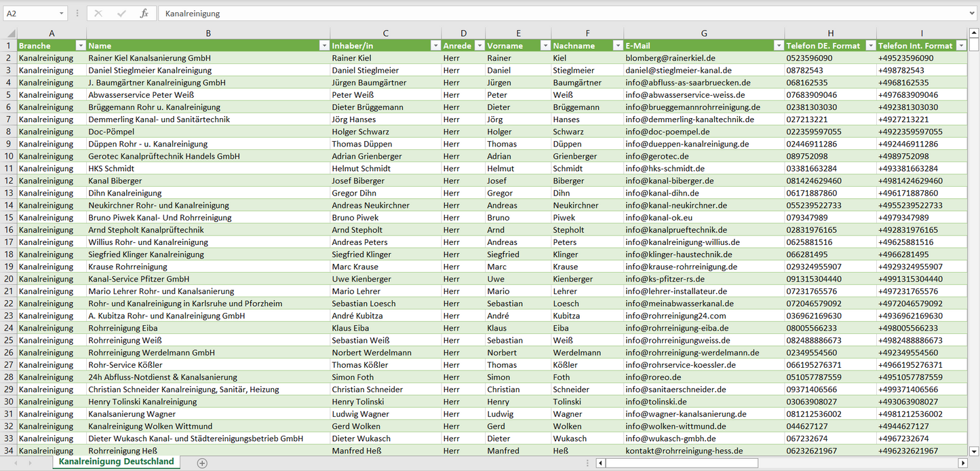Expand the Name Box dropdown arrow
The height and width of the screenshot is (471, 980).
61,14
